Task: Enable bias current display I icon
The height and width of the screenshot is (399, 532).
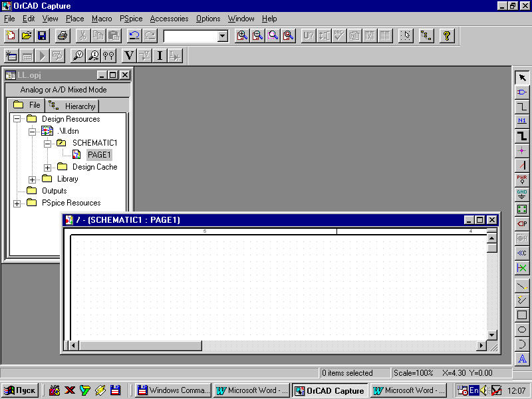Action: (160, 56)
